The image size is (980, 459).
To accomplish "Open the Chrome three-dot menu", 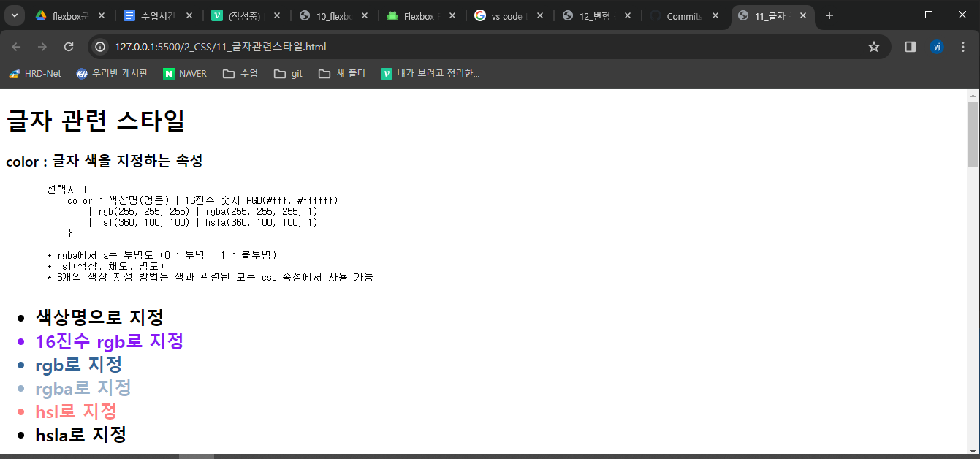I will click(965, 45).
